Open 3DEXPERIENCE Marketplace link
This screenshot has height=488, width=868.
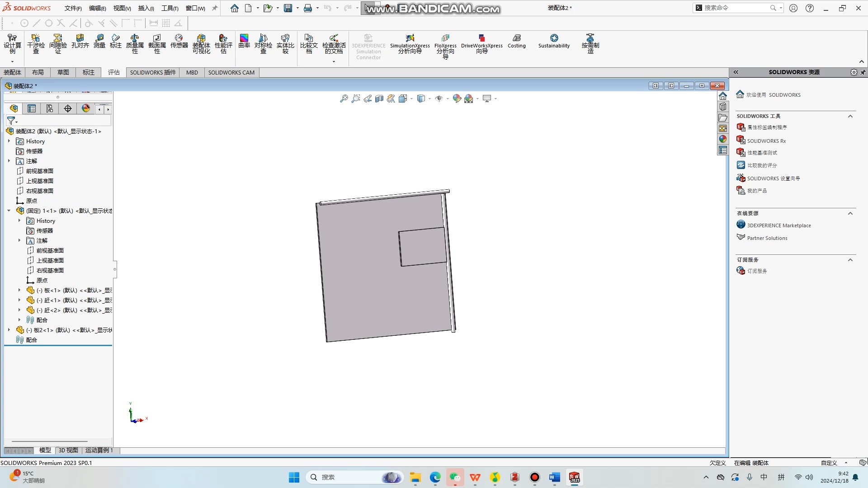pos(779,225)
